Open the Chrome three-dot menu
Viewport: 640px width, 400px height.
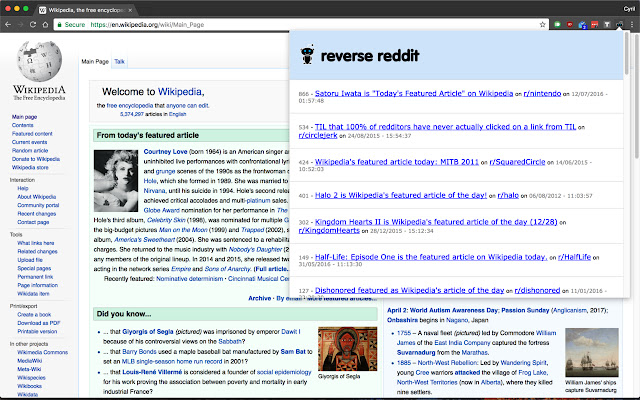pyautogui.click(x=631, y=24)
